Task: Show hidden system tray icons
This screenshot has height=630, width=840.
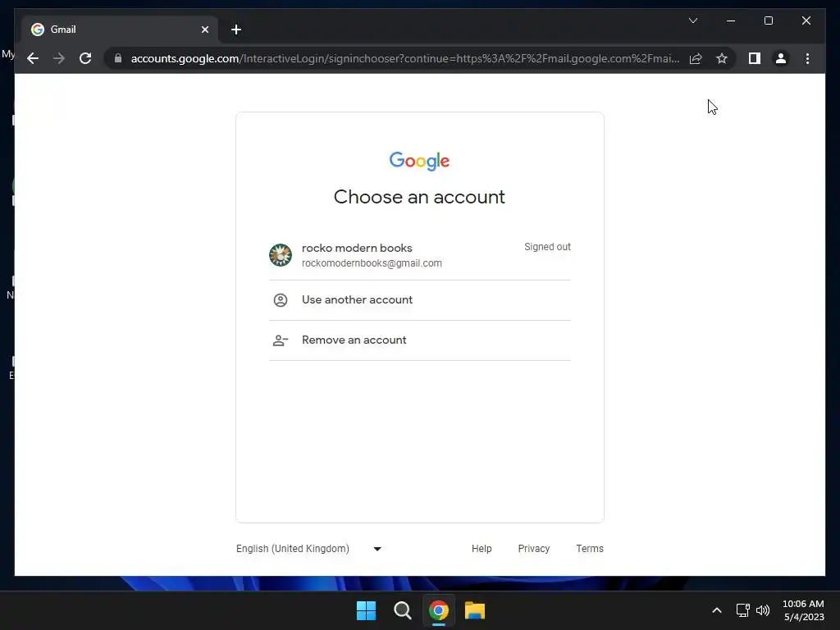Action: pos(716,610)
